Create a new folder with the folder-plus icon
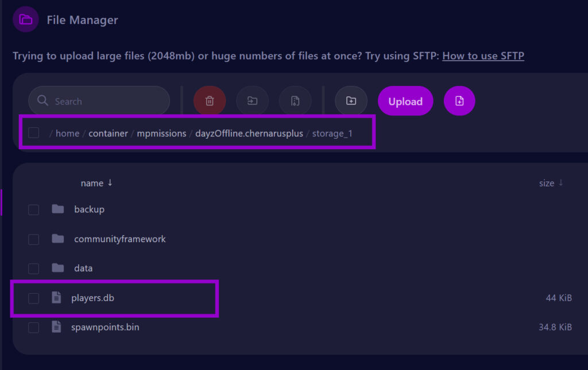The width and height of the screenshot is (588, 370). 351,100
